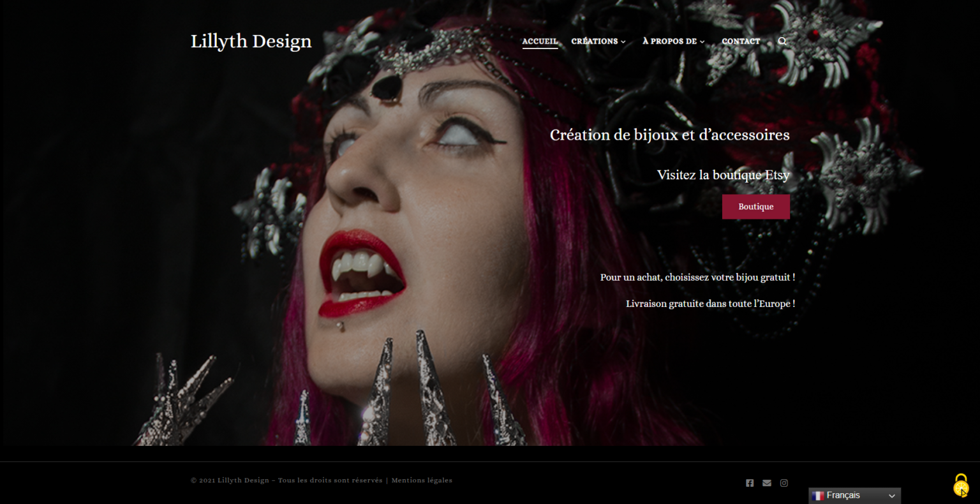Screen dimensions: 980x504
Task: Expand the CRÉATIONS dropdown chevron
Action: pyautogui.click(x=623, y=41)
